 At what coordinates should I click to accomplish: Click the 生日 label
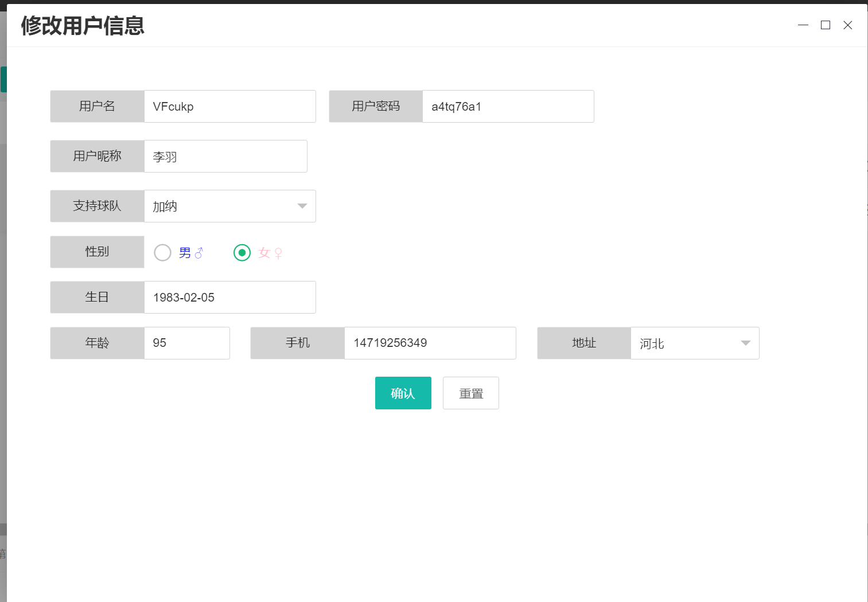tap(97, 298)
